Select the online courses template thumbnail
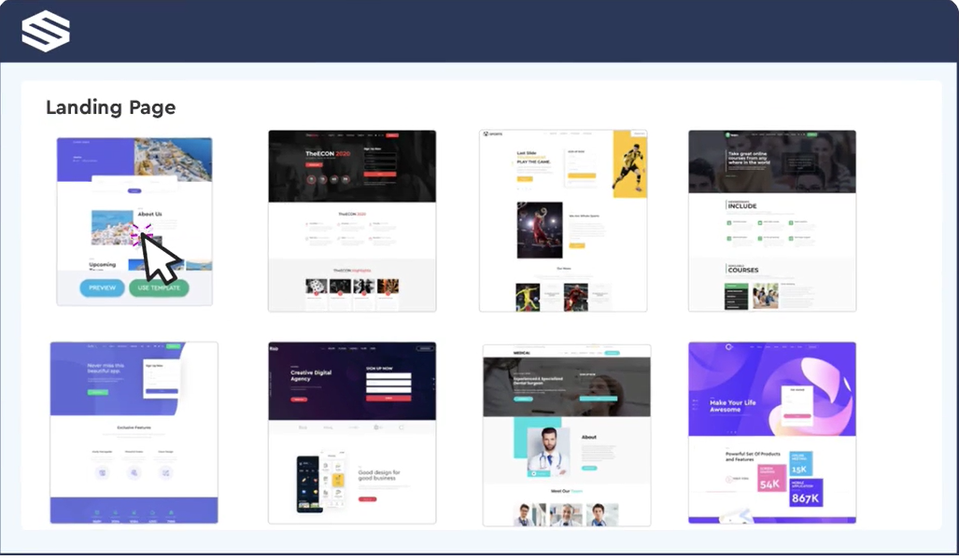This screenshot has width=959, height=560. (772, 220)
